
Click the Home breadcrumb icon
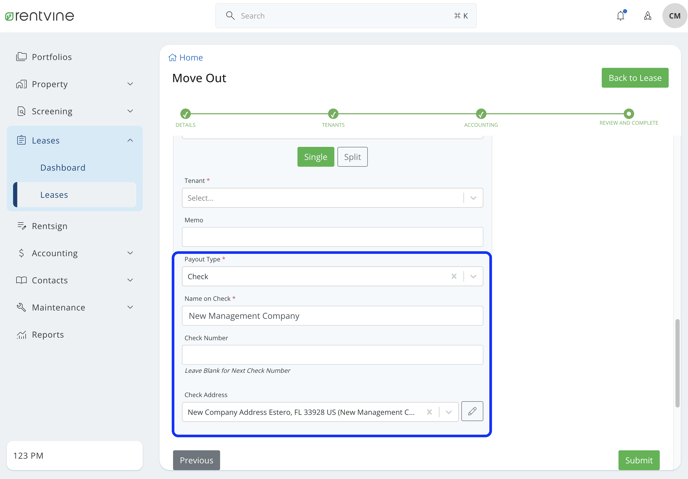point(172,57)
